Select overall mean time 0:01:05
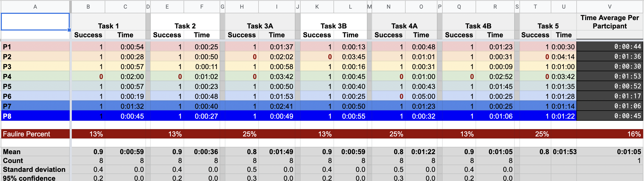This screenshot has height=181, width=644. 610,152
